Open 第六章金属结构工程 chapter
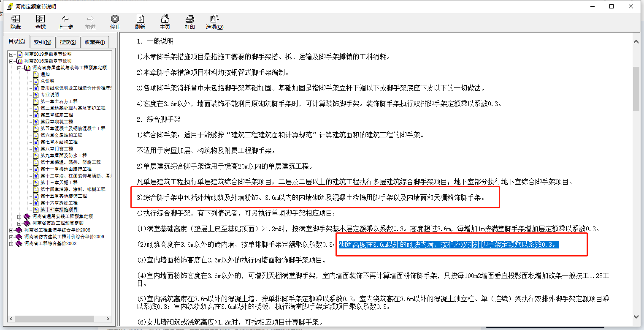 tap(62, 135)
